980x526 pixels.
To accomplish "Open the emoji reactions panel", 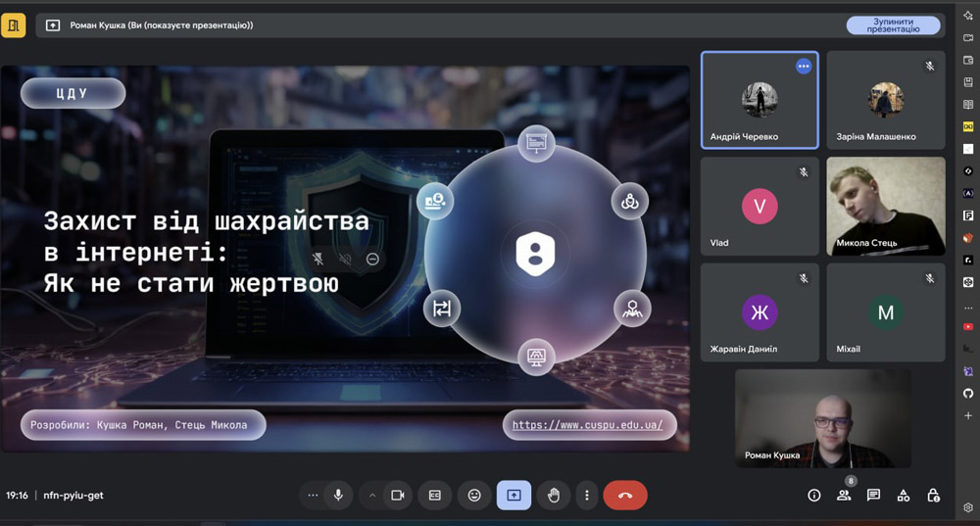I will point(474,496).
